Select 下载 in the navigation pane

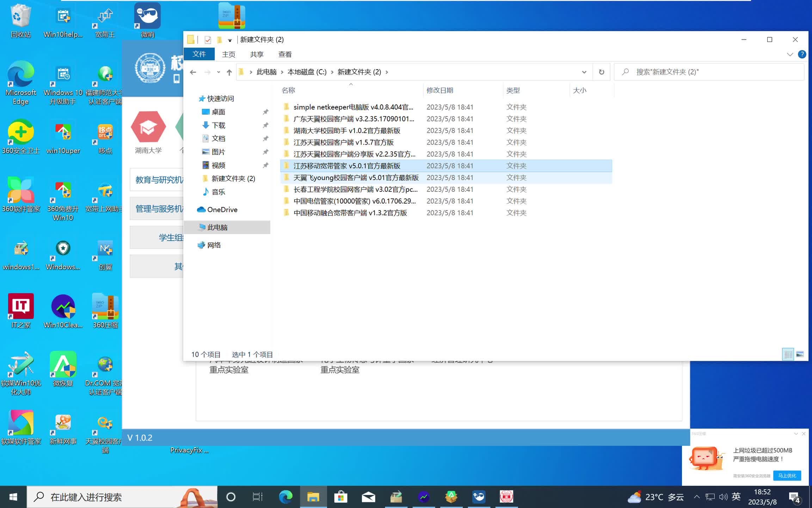click(218, 125)
